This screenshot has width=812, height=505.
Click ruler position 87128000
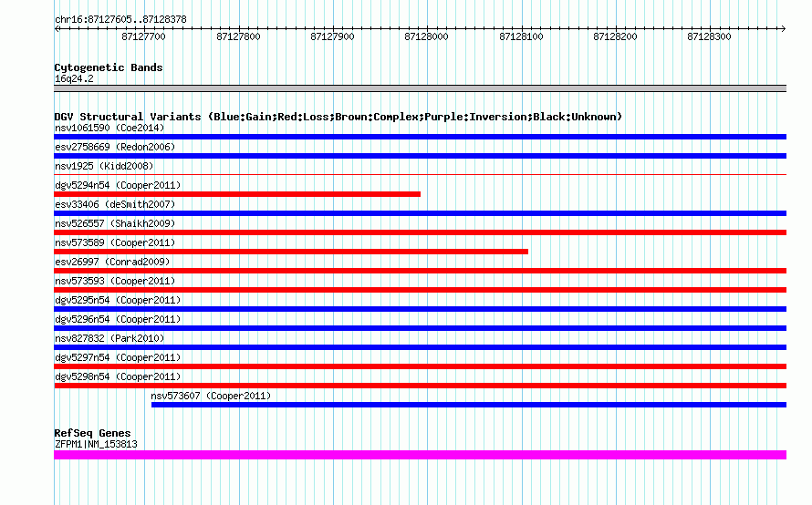coord(426,36)
